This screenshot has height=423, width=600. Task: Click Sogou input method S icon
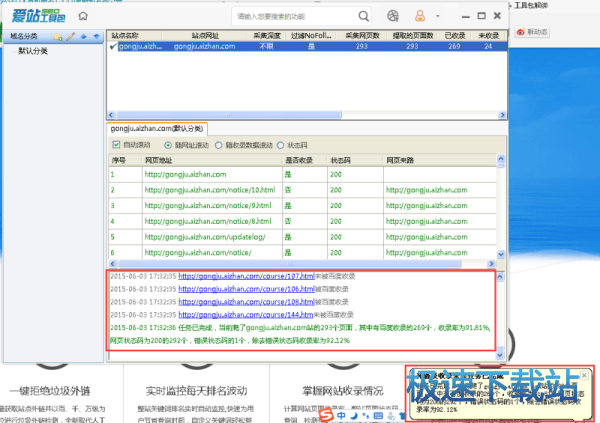pos(326,415)
